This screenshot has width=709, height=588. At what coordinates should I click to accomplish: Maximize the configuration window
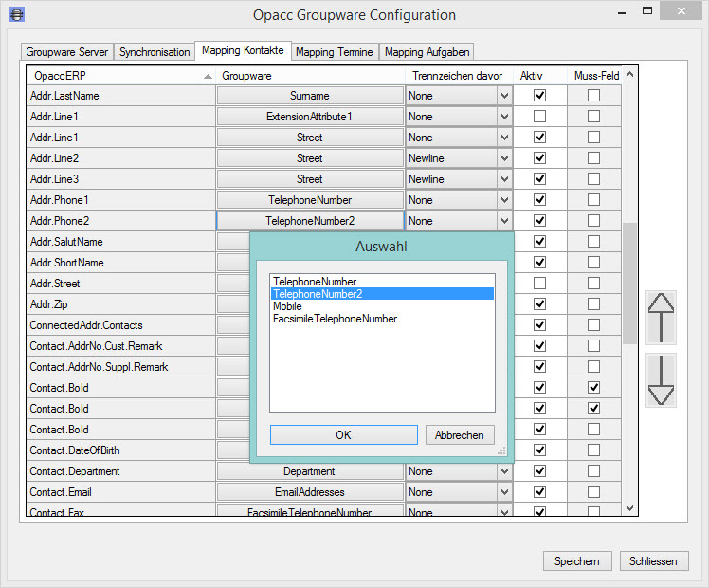(647, 10)
